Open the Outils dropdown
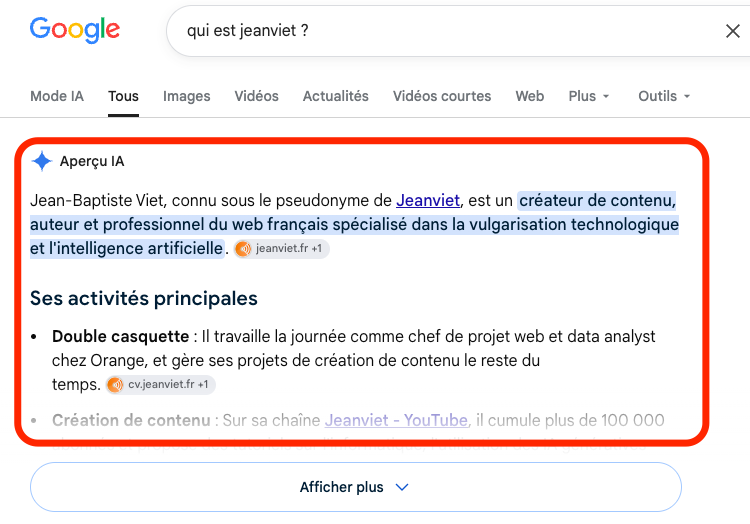The height and width of the screenshot is (524, 750). pyautogui.click(x=664, y=96)
